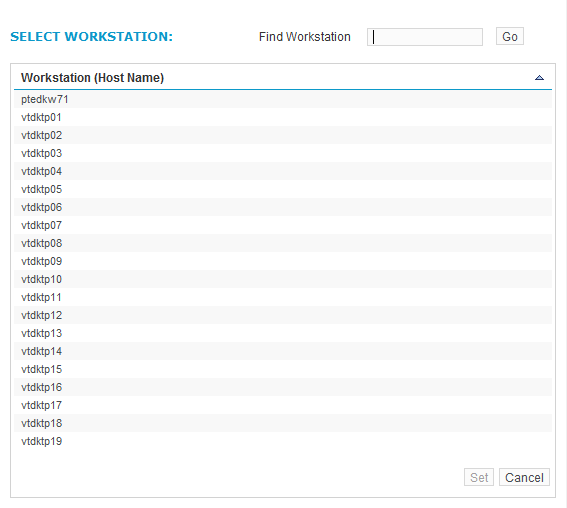Select workstation vtdktp09
Viewport: 567px width, 508px height.
coord(283,261)
